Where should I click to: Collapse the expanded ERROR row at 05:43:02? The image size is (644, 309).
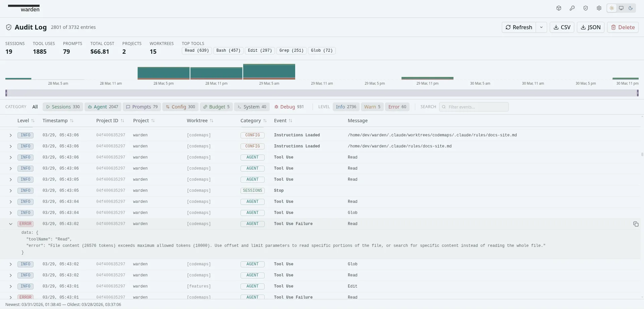11,224
